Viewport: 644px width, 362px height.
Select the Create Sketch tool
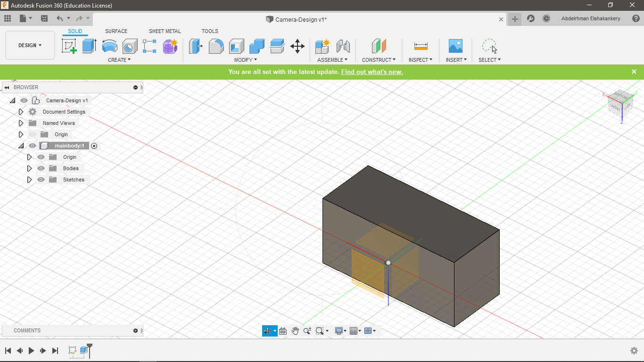tap(69, 46)
